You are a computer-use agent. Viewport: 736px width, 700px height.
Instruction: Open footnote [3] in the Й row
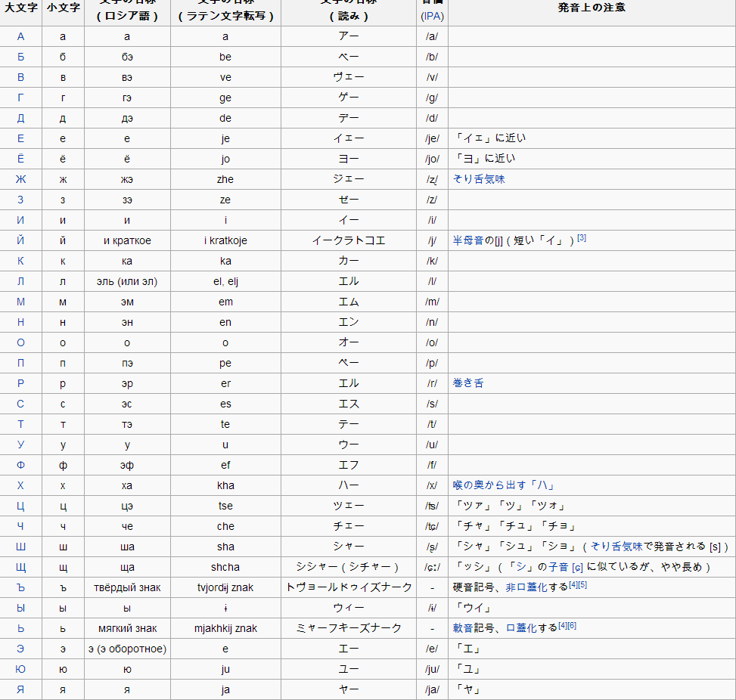(582, 238)
